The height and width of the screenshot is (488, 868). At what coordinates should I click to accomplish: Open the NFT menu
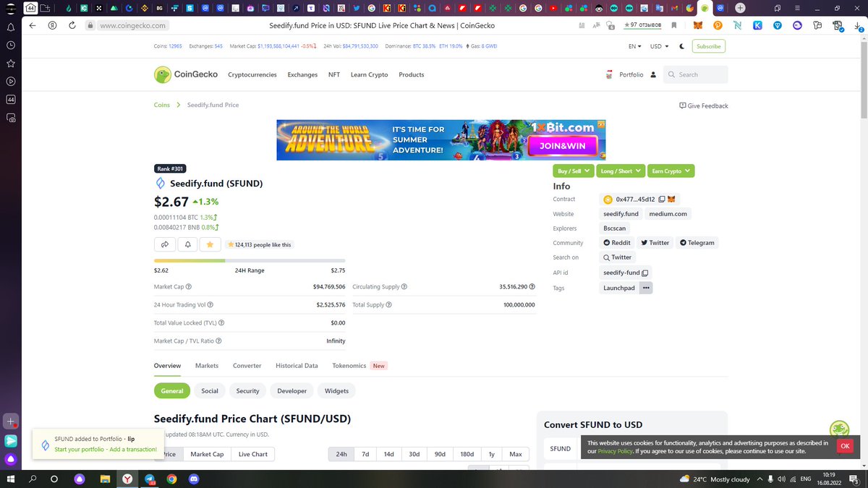[x=334, y=74]
